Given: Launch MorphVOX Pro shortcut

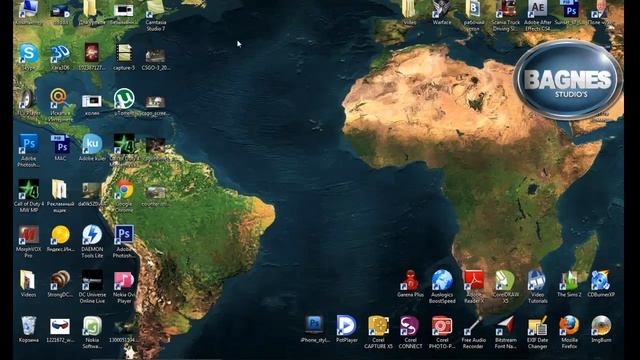Looking at the screenshot, I should point(29,235).
